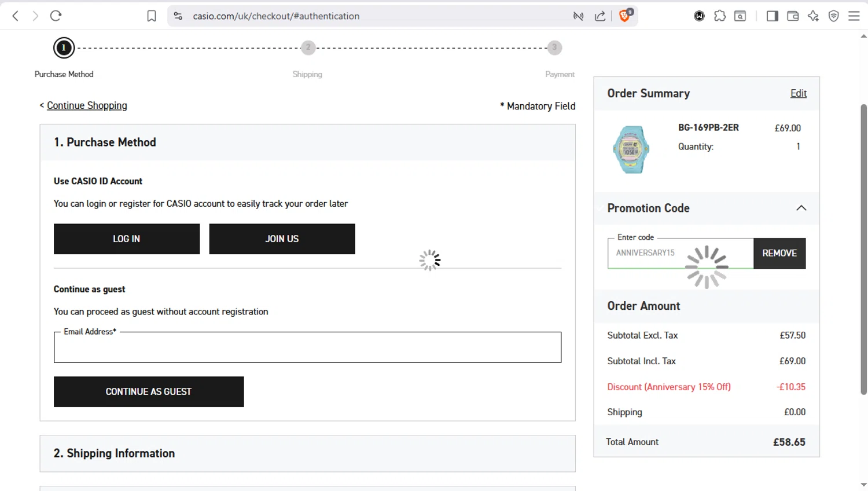Remove the ANNIVERSARY15 promo code

(779, 254)
